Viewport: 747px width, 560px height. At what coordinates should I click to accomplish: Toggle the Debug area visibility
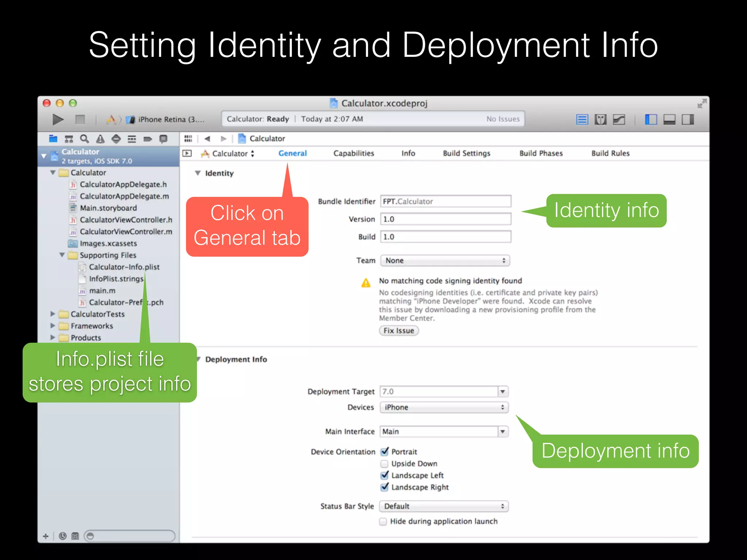pyautogui.click(x=669, y=120)
